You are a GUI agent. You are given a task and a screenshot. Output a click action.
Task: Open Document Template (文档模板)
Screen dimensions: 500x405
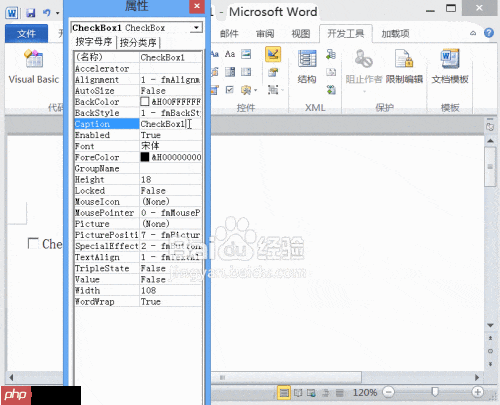[x=450, y=67]
